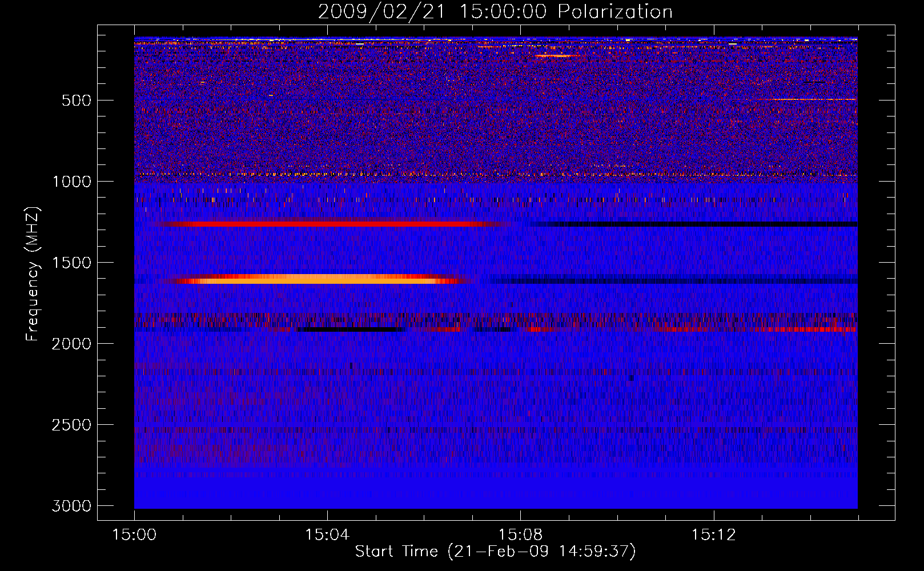Click the 15:12 time tick label

tap(713, 535)
